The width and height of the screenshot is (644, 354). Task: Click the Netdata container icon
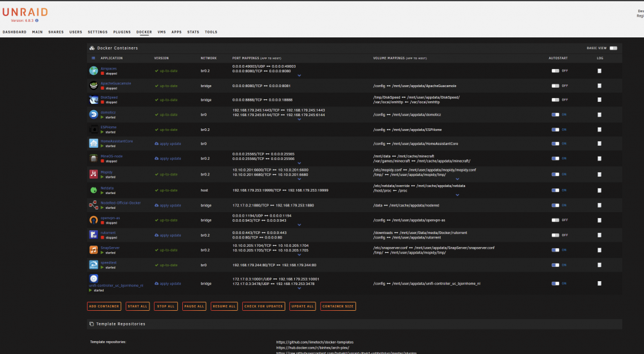click(93, 190)
